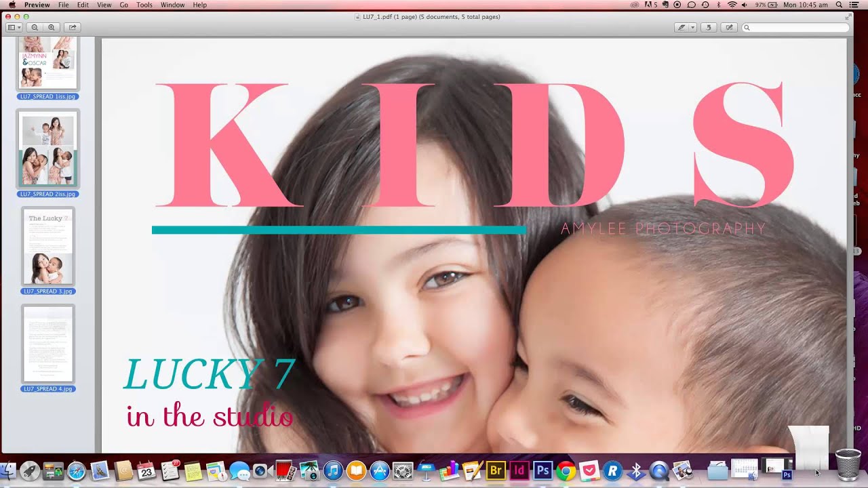This screenshot has height=488, width=868.
Task: Click the battery 97% indicator
Action: pyautogui.click(x=766, y=5)
